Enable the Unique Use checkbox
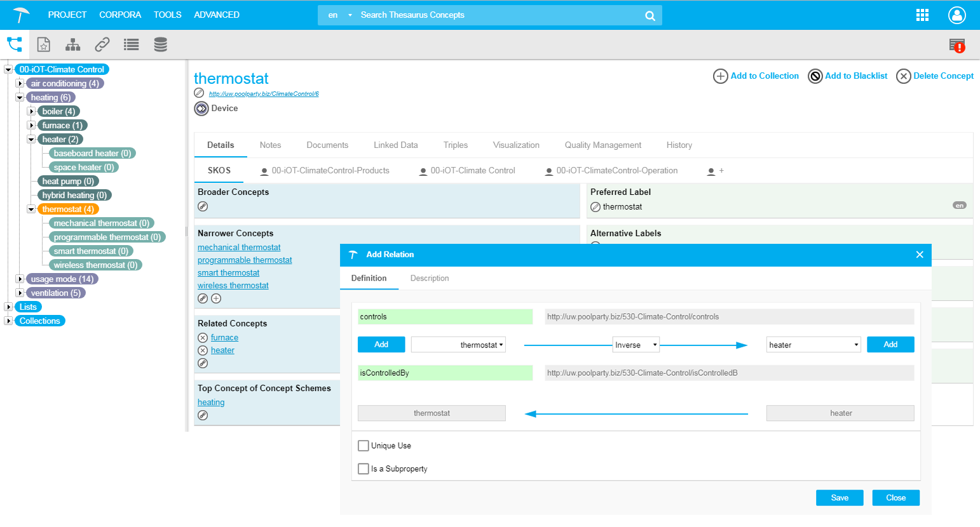The height and width of the screenshot is (527, 980). 364,446
